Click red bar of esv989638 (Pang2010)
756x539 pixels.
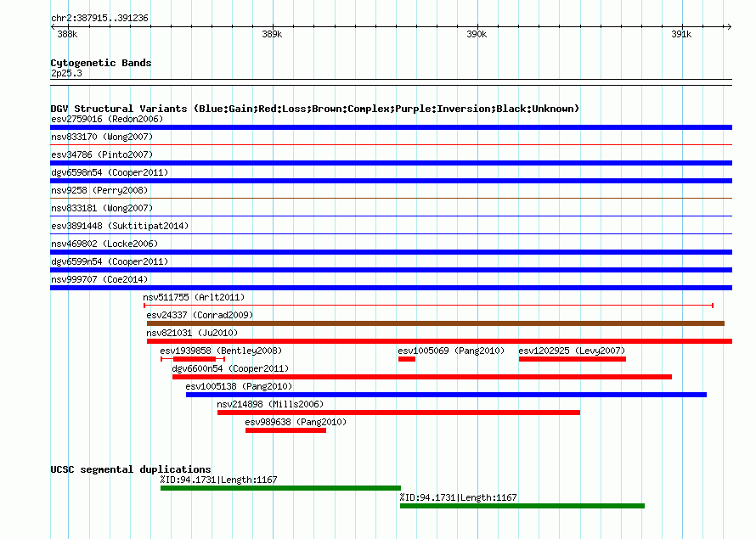286,430
